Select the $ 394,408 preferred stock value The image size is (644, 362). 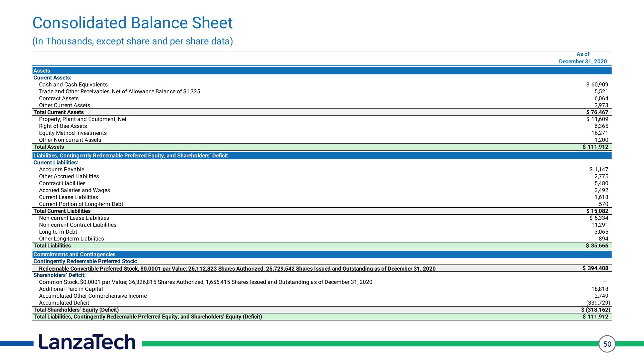(x=595, y=268)
